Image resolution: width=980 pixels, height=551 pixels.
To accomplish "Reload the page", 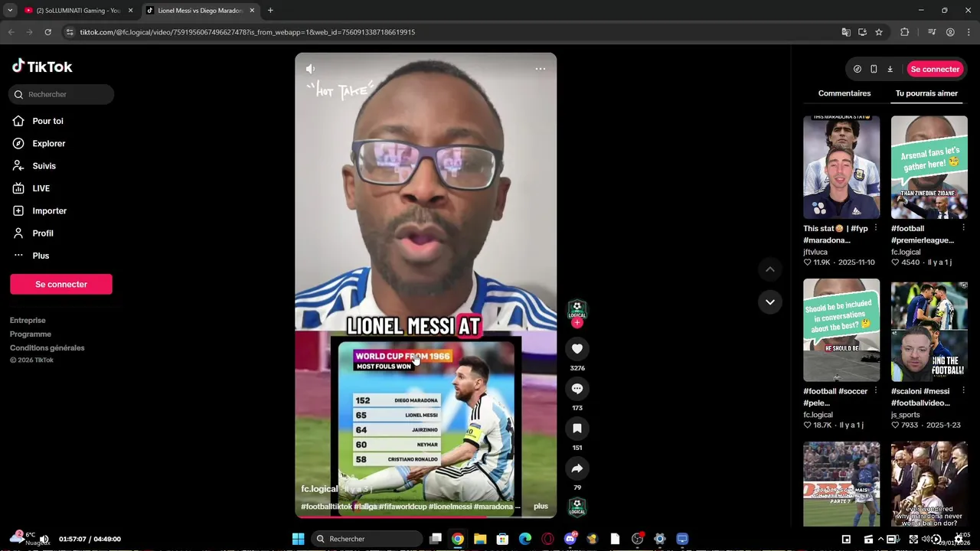I will [47, 32].
